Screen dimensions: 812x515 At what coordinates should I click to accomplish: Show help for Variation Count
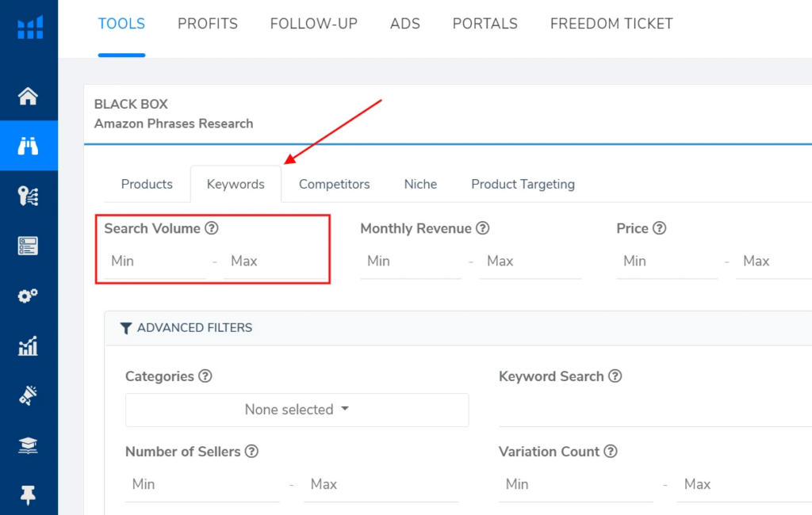(611, 452)
